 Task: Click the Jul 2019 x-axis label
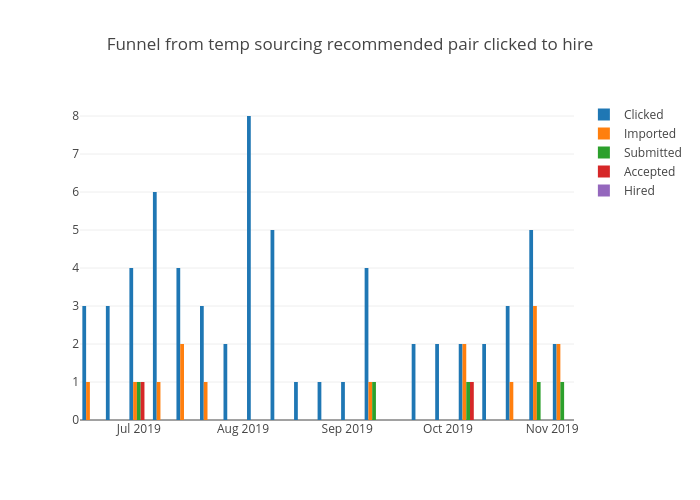(138, 429)
